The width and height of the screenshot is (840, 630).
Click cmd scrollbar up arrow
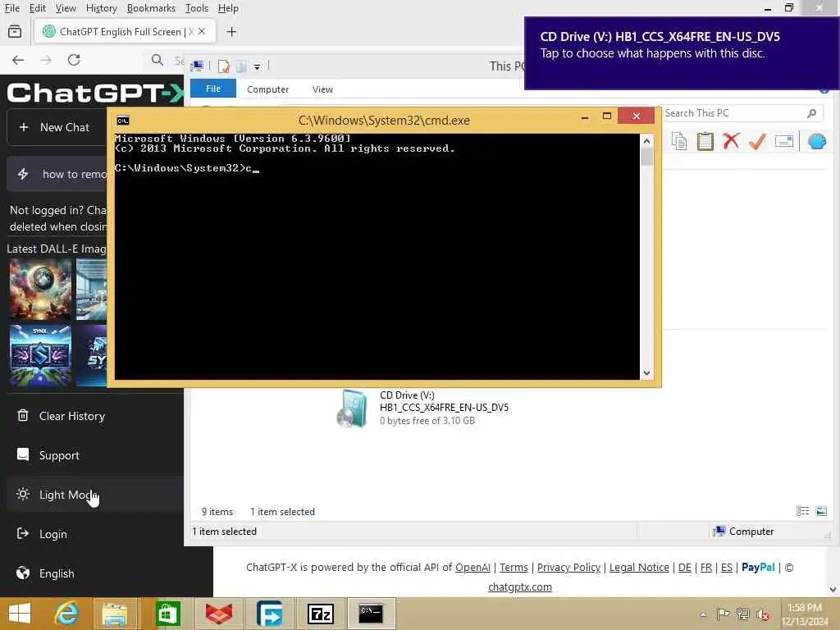click(x=646, y=141)
